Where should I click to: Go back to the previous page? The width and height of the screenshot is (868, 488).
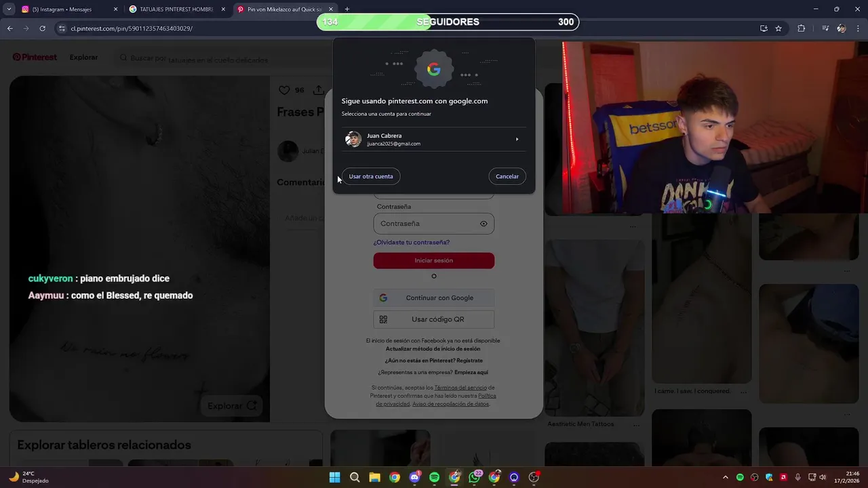10,28
